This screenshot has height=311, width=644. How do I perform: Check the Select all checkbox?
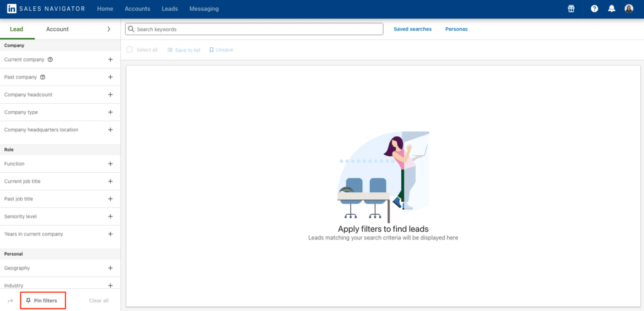tap(130, 50)
